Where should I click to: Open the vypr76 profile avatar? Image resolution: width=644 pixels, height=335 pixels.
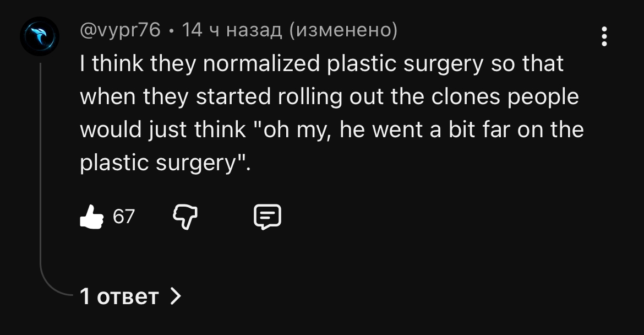click(39, 36)
